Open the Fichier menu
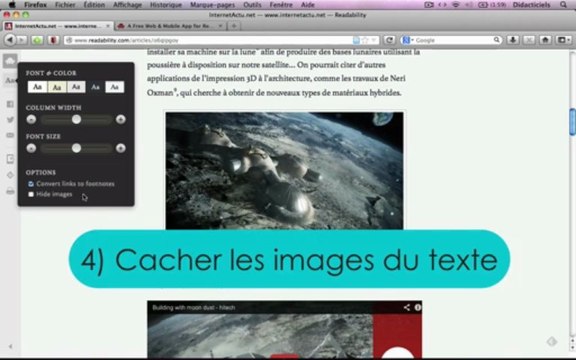The height and width of the screenshot is (360, 576). 65,5
